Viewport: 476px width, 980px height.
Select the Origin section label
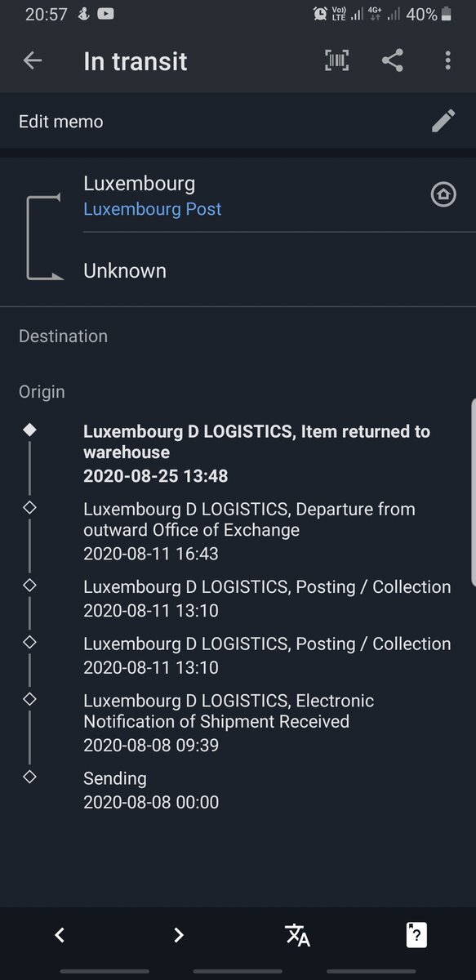(42, 391)
